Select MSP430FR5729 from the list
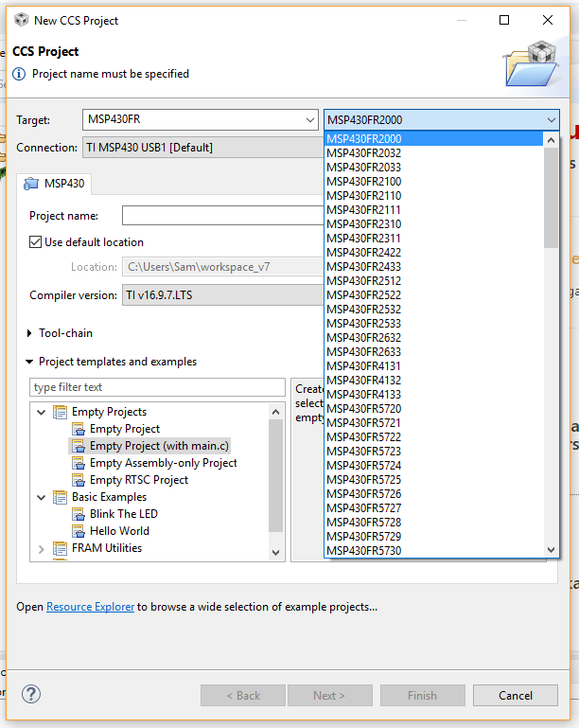This screenshot has height=728, width=579. click(434, 536)
